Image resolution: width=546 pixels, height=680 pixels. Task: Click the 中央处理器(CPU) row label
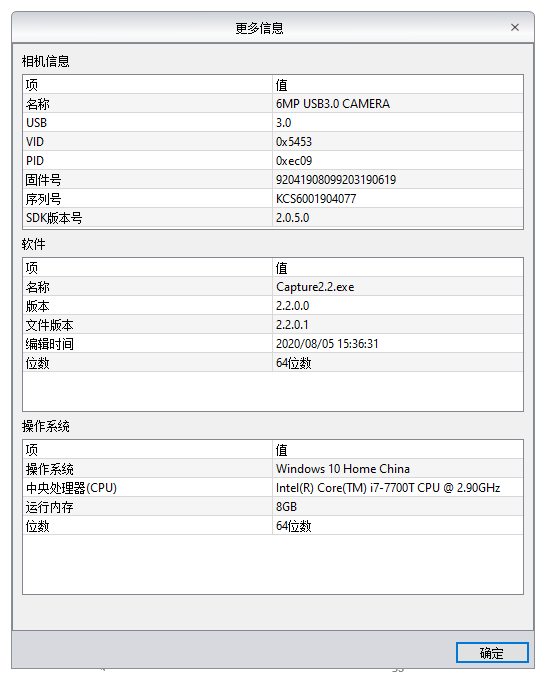71,488
